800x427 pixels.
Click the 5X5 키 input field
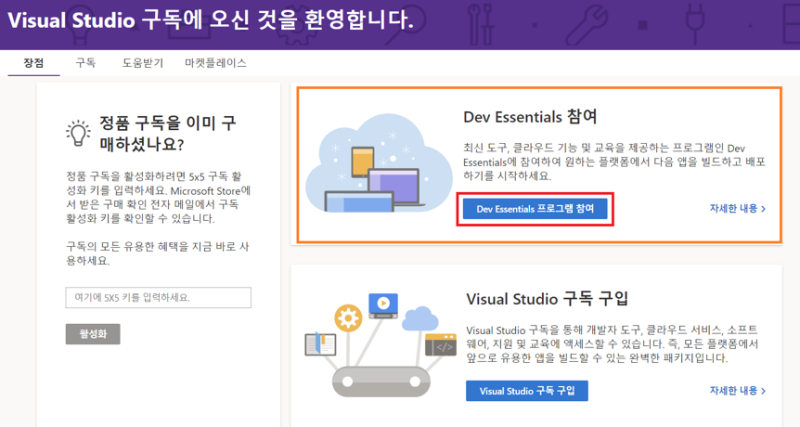tap(158, 297)
